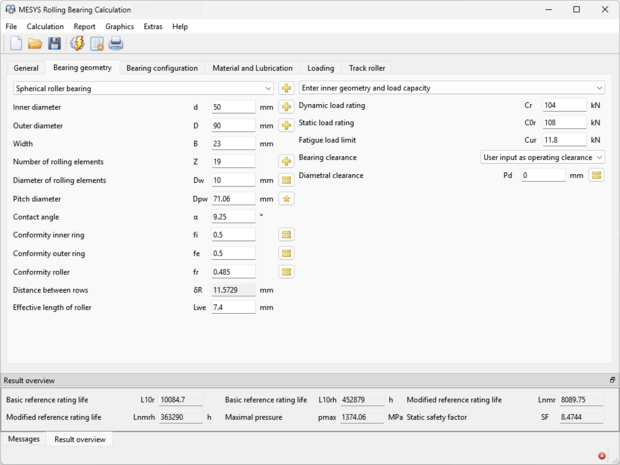Image resolution: width=620 pixels, height=465 pixels.
Task: Click the plus button beside Inner diameter
Action: coord(286,107)
